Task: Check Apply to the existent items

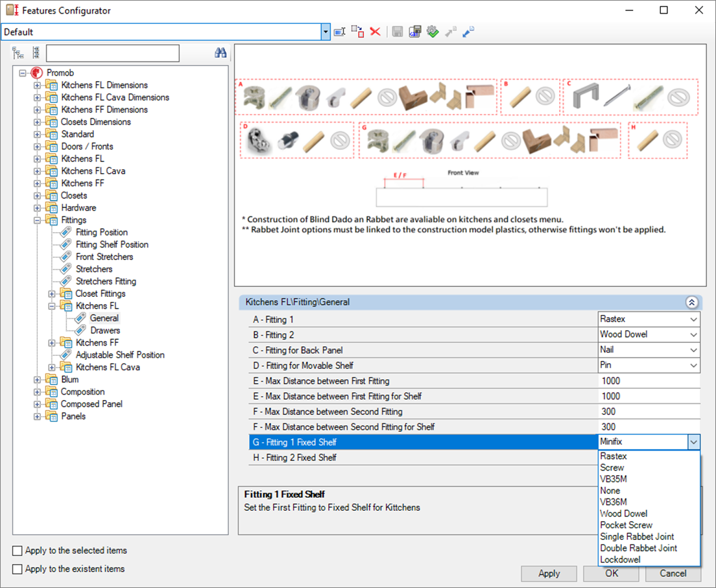Action: coord(18,569)
